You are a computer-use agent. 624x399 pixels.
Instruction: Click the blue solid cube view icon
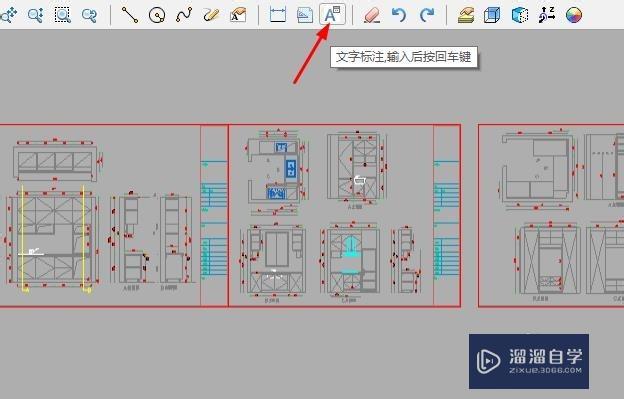[x=520, y=15]
